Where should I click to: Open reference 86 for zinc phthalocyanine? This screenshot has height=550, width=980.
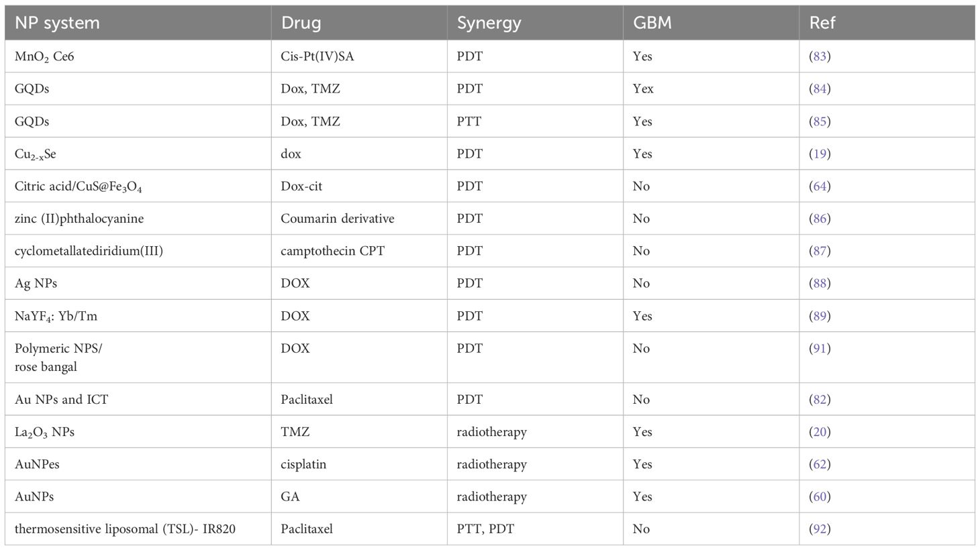tap(820, 218)
